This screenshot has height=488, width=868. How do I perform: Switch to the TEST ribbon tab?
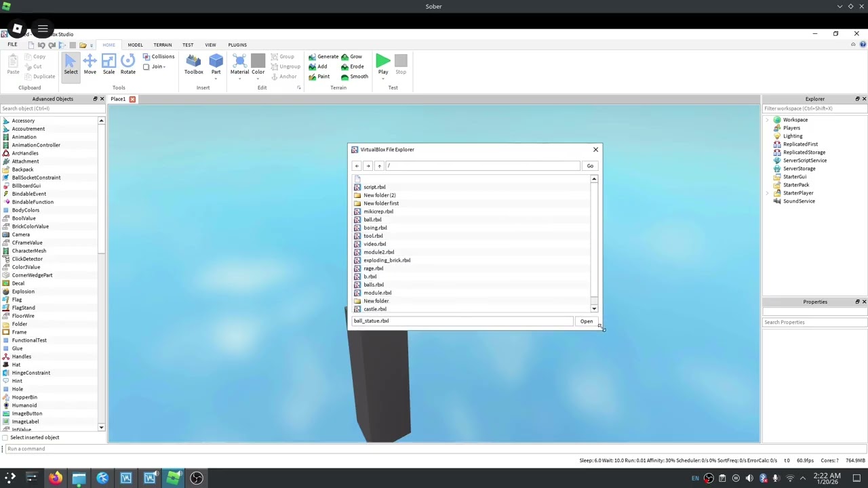click(188, 45)
